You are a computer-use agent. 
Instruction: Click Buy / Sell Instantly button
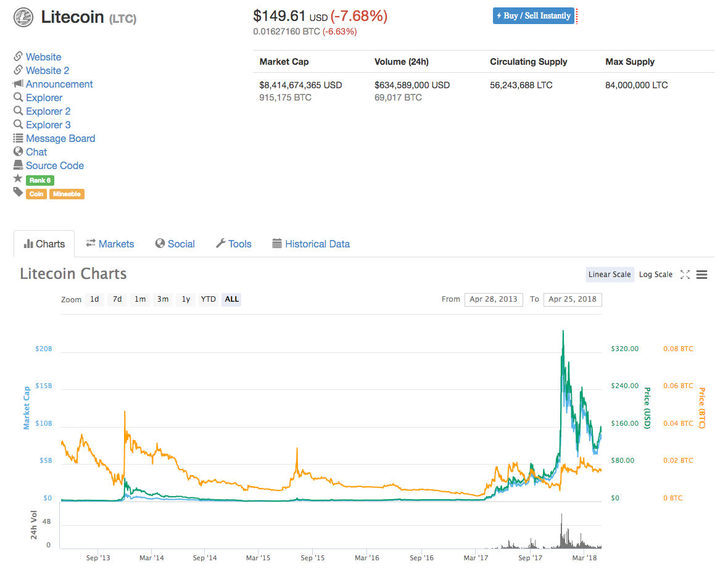tap(534, 16)
